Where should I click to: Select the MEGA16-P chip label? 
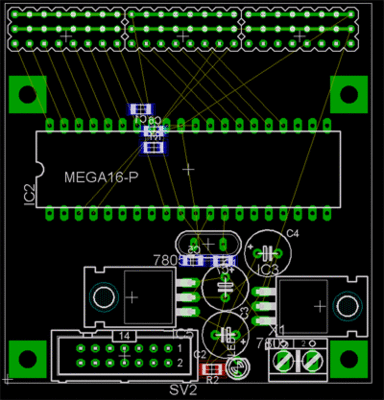point(101,177)
